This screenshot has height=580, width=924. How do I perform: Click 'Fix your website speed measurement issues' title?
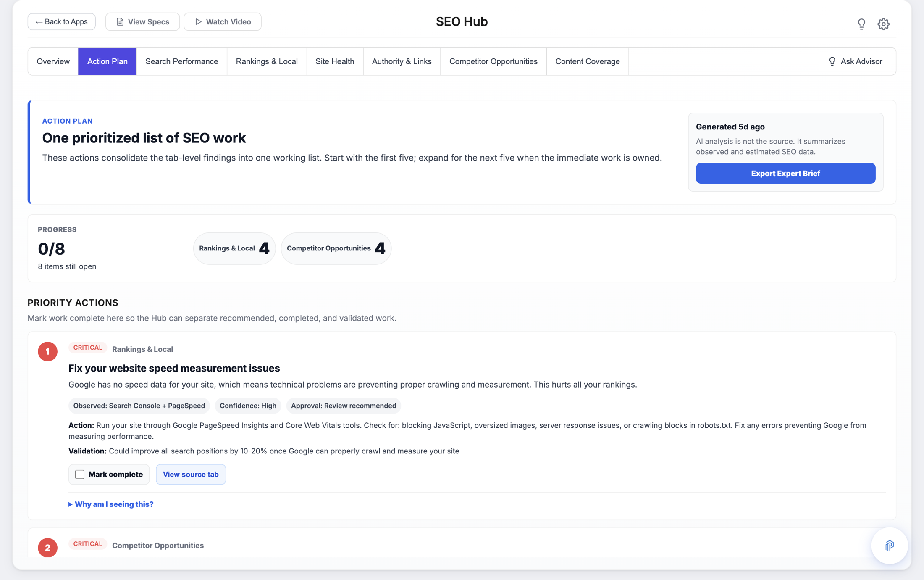coord(174,368)
